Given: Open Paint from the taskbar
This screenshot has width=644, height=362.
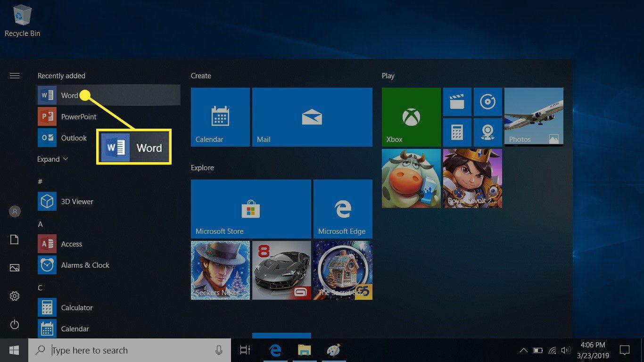Looking at the screenshot, I should pos(334,350).
